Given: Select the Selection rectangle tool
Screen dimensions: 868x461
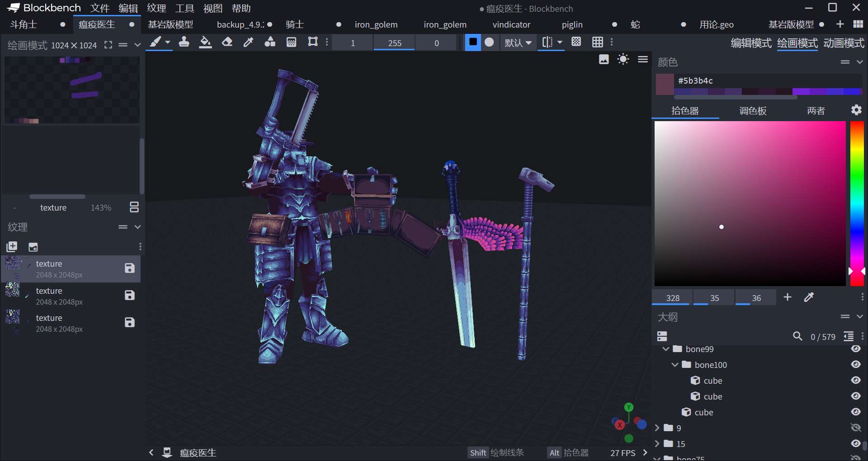Looking at the screenshot, I should [x=313, y=42].
